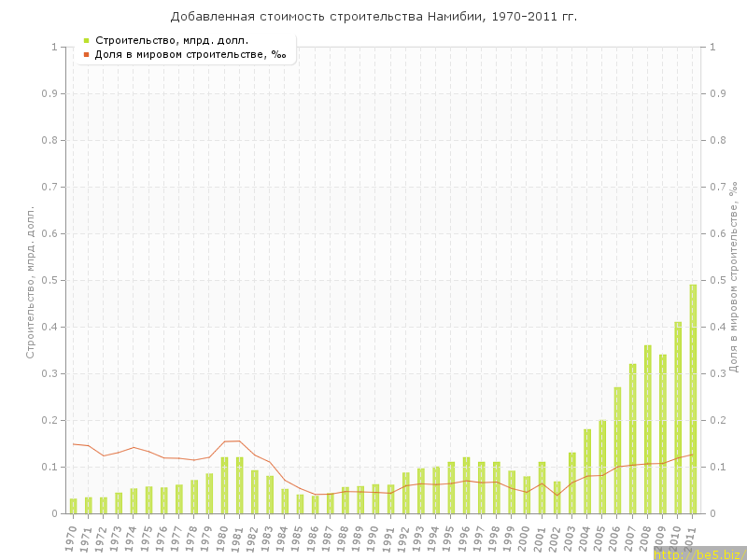Click the left axis title 'Строительство, млрд. долл.'
The image size is (747, 560).
coord(30,282)
